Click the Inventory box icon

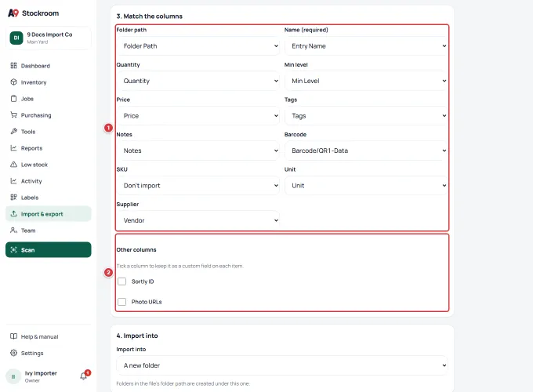pyautogui.click(x=13, y=82)
